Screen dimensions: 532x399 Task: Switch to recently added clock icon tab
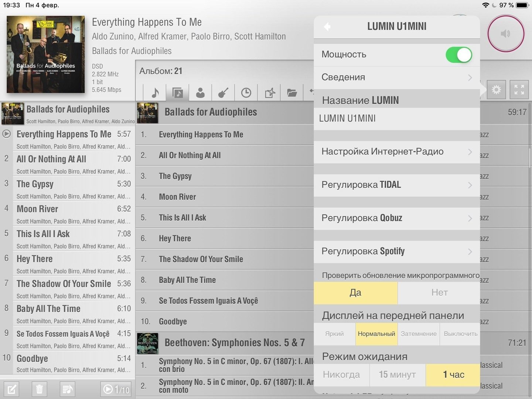pos(246,92)
